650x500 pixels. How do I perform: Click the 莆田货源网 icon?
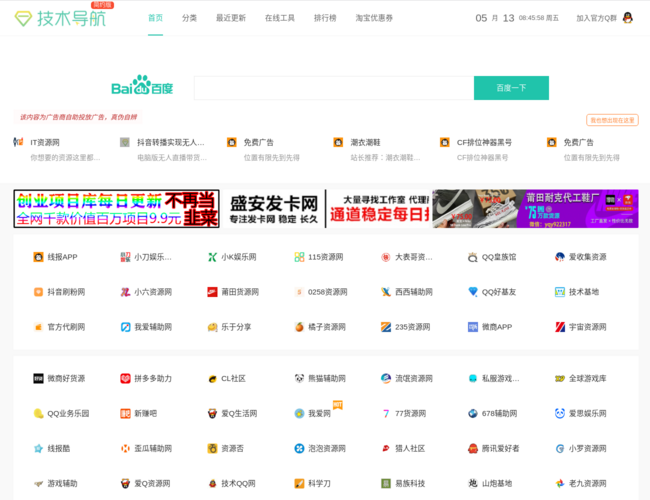pos(212,292)
